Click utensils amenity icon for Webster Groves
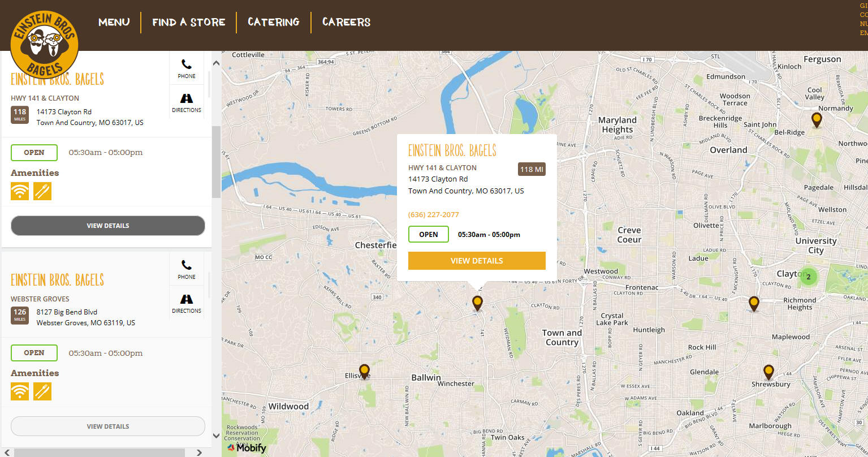Screen dimensions: 868x457 tap(42, 391)
